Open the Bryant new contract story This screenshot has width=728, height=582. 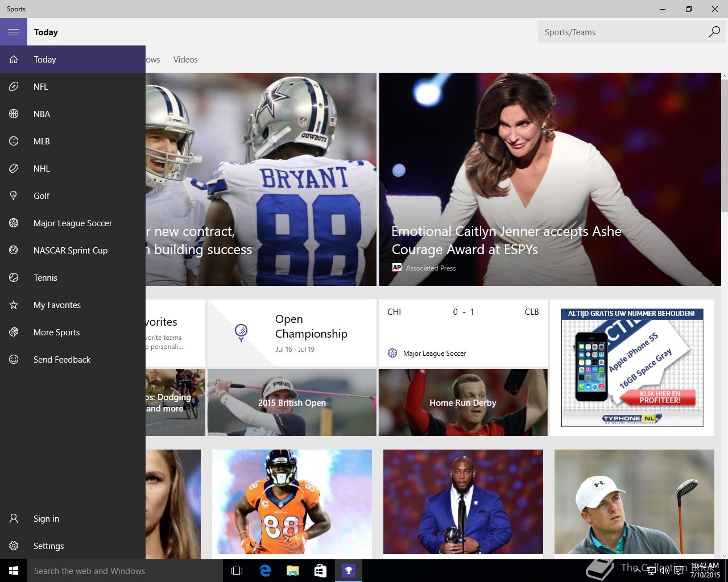point(261,179)
